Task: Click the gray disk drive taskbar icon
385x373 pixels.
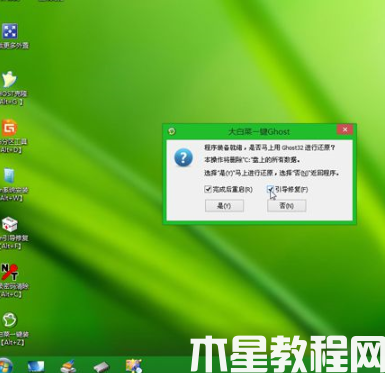Action: pyautogui.click(x=101, y=367)
